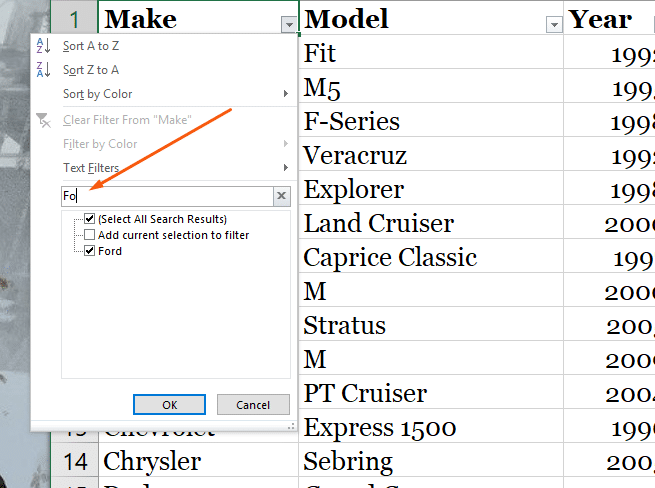
Task: Uncheck the Ford checkbox
Action: pos(89,251)
